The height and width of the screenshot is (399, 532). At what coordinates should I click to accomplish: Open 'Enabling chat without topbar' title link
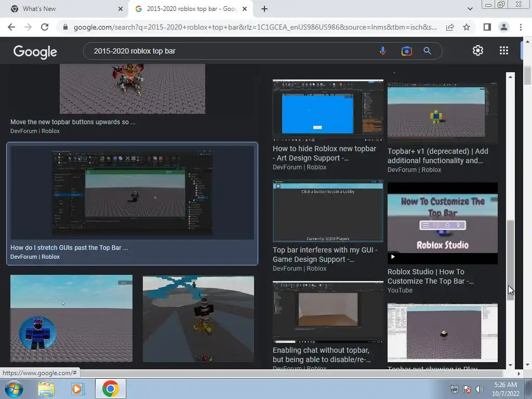[322, 354]
